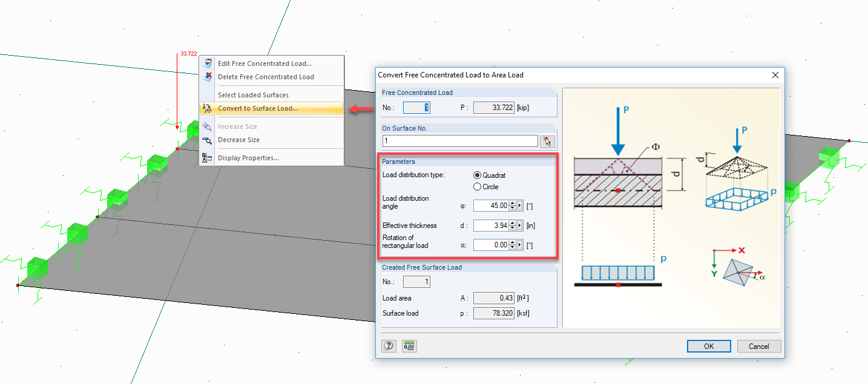
Task: Select the Quadrat load distribution radio button
Action: pyautogui.click(x=476, y=176)
